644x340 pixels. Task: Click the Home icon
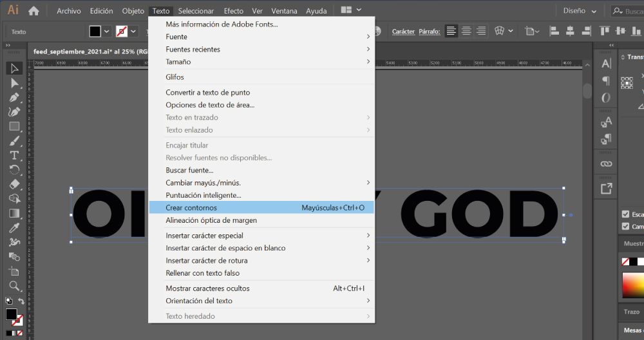click(x=33, y=10)
